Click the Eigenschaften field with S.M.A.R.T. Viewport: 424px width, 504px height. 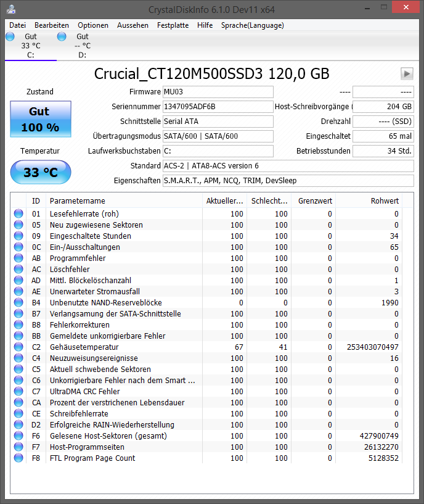tap(288, 181)
